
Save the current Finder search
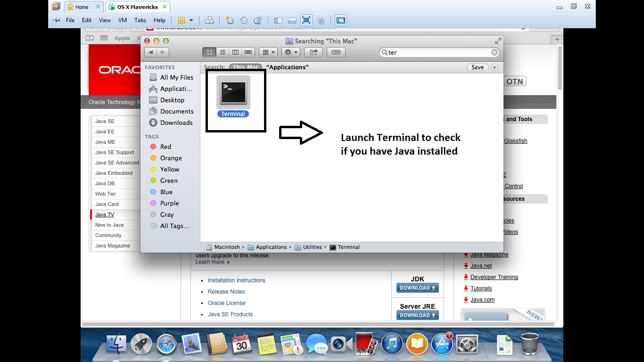pyautogui.click(x=478, y=67)
